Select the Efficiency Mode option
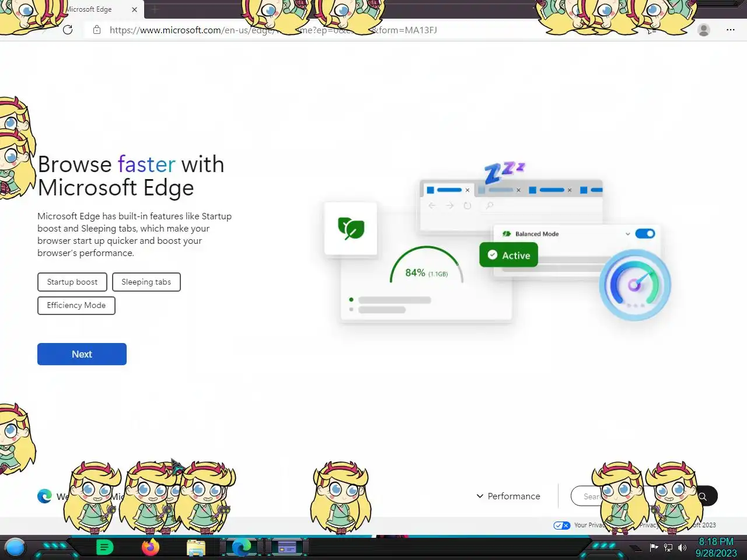The width and height of the screenshot is (747, 560). [x=76, y=305]
